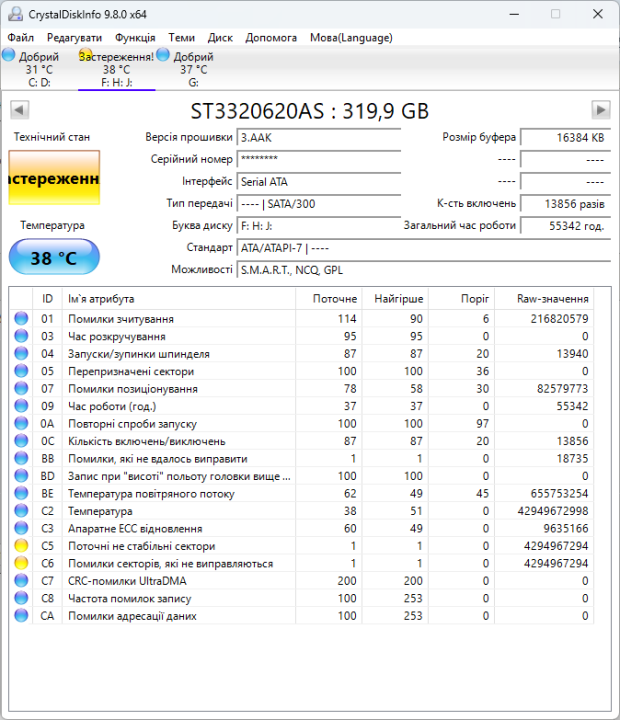Viewport: 620px width, 720px height.
Task: Click yellow warning orb of attribute C5
Action: click(x=21, y=545)
